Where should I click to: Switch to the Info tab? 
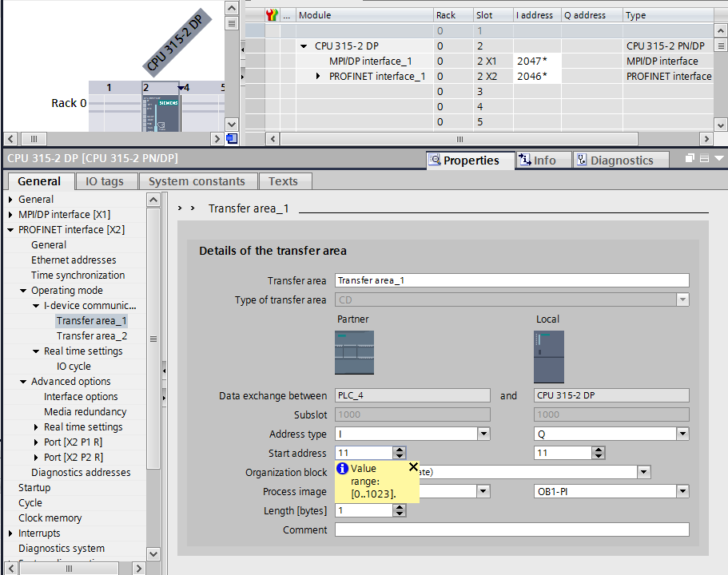click(x=543, y=160)
